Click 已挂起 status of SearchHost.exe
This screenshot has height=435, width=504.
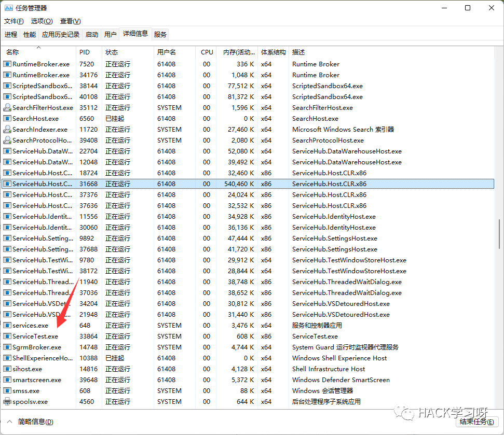pyautogui.click(x=115, y=118)
